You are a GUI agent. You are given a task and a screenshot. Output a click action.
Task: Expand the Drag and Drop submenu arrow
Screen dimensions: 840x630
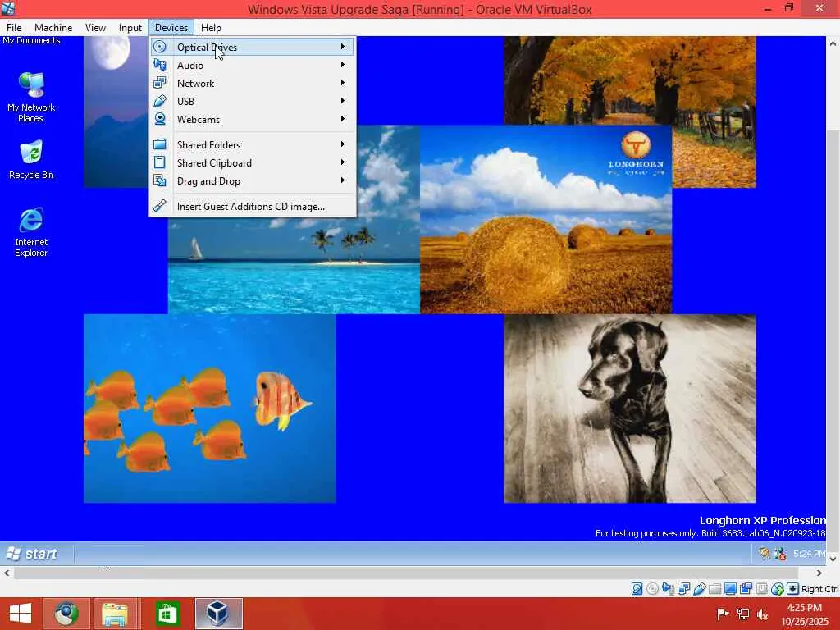343,180
